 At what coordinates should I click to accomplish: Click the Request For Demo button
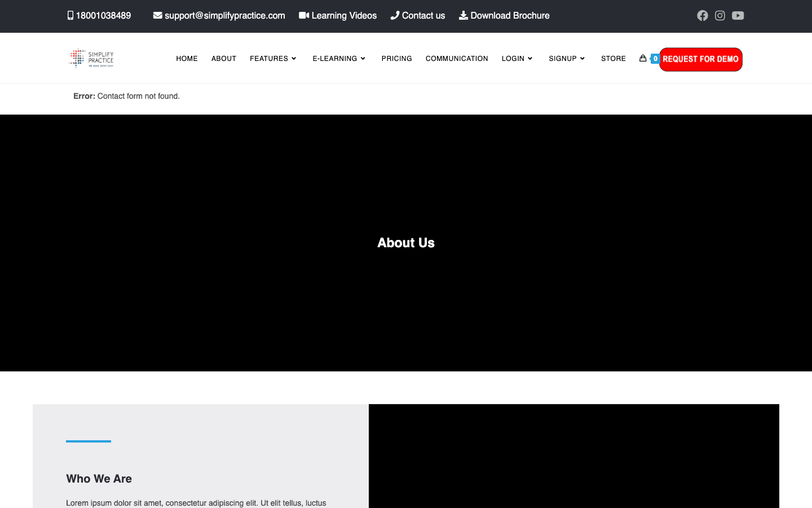coord(701,59)
